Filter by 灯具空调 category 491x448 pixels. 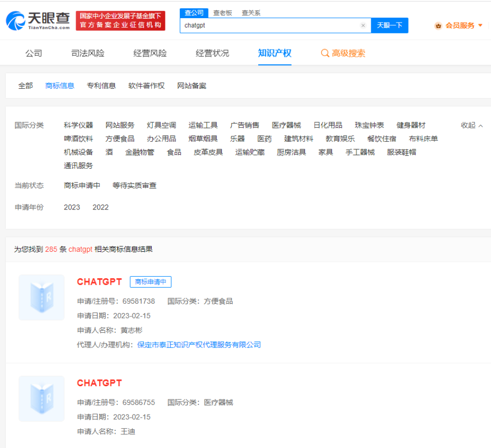pos(162,125)
